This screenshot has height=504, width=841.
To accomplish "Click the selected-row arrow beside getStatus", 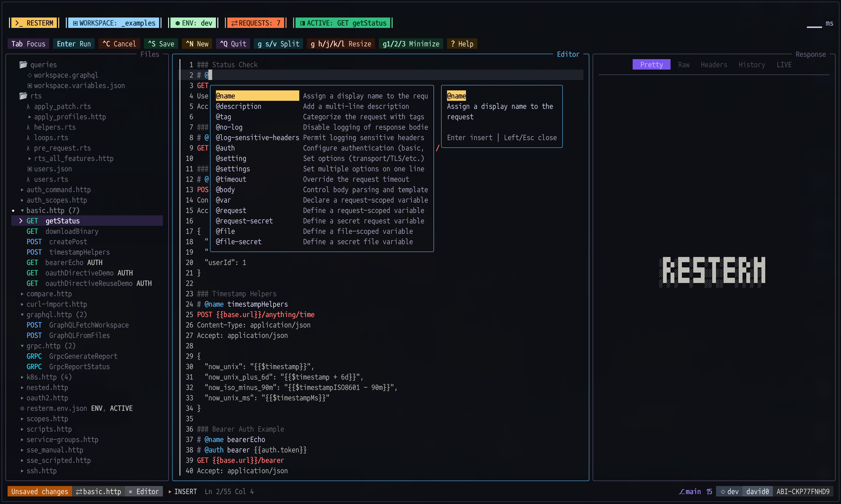I will [x=21, y=221].
